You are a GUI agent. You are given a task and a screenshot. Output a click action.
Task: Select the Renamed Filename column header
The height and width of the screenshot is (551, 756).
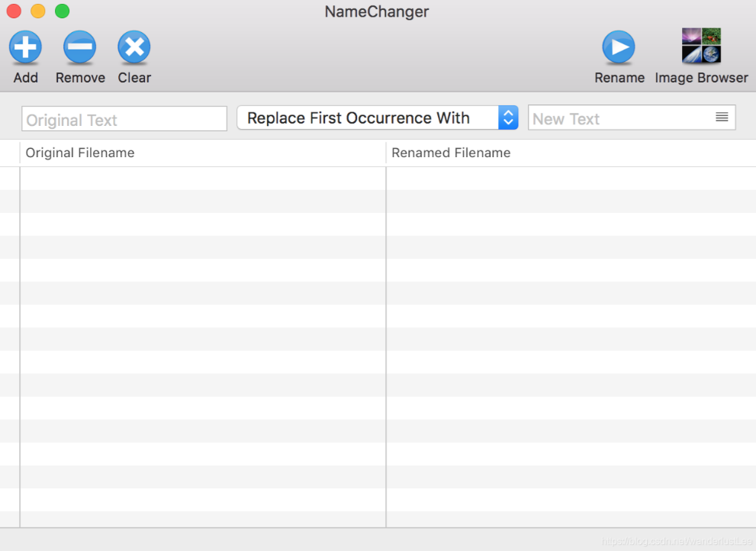pyautogui.click(x=571, y=153)
